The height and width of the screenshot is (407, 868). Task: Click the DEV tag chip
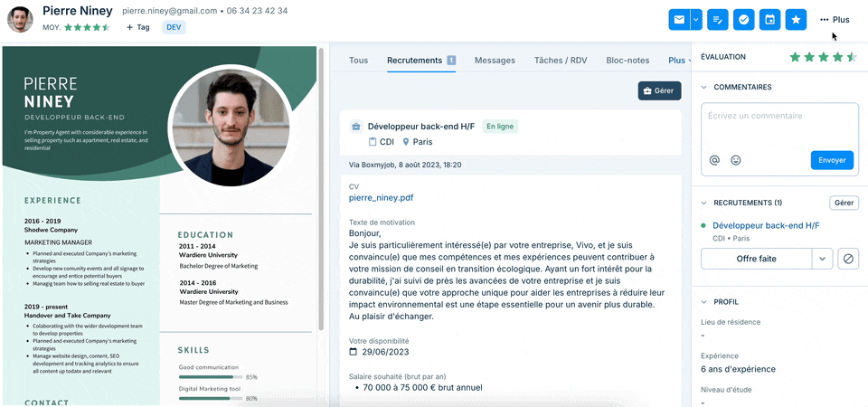(x=174, y=27)
